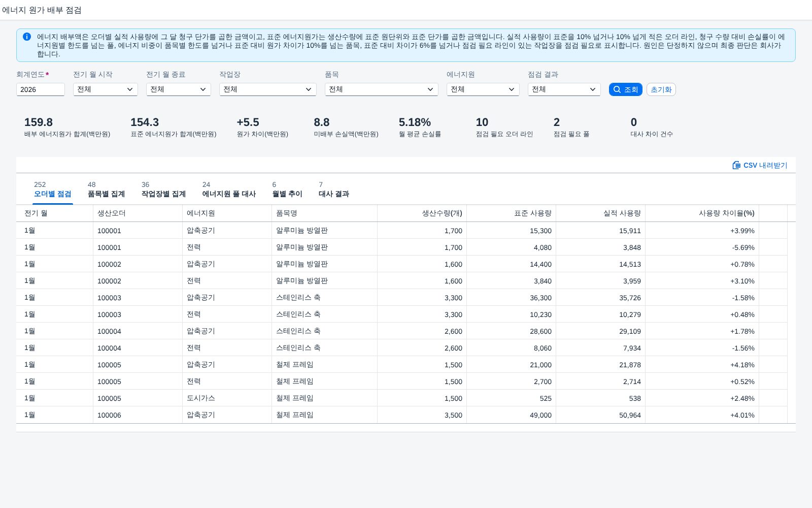Screen dimensions: 812x508
Task: Switch to the 품목별 집계 tab
Action: (106, 189)
